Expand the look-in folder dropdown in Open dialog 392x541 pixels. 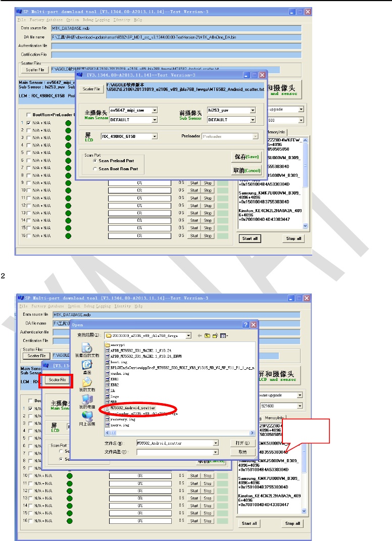point(188,335)
